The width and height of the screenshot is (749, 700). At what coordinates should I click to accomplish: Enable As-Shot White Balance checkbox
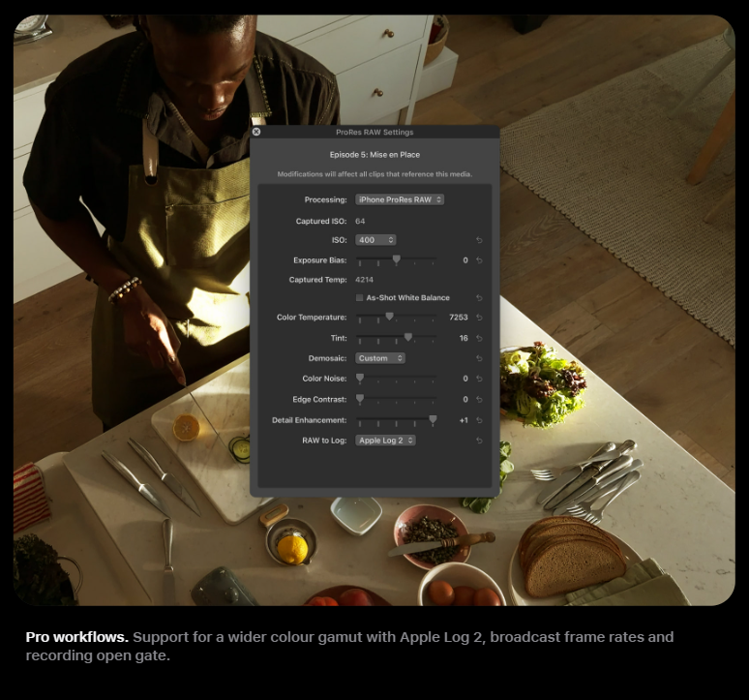click(359, 297)
